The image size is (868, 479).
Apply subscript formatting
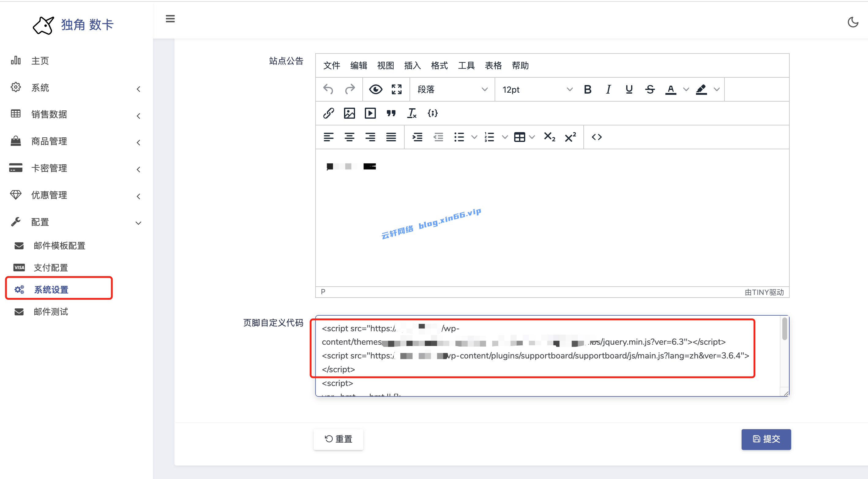tap(550, 137)
